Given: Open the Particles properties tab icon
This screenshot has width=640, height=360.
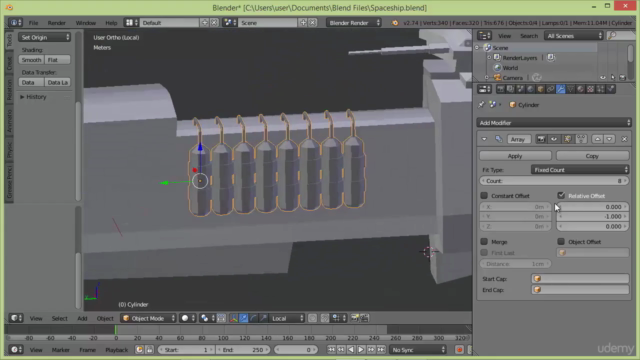Looking at the screenshot, I should click(x=600, y=89).
